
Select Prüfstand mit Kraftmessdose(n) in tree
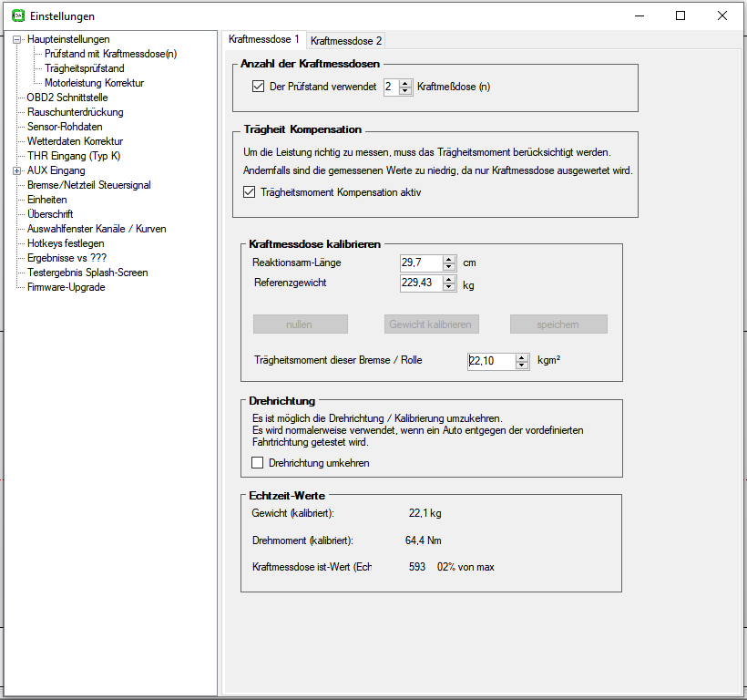tap(110, 54)
